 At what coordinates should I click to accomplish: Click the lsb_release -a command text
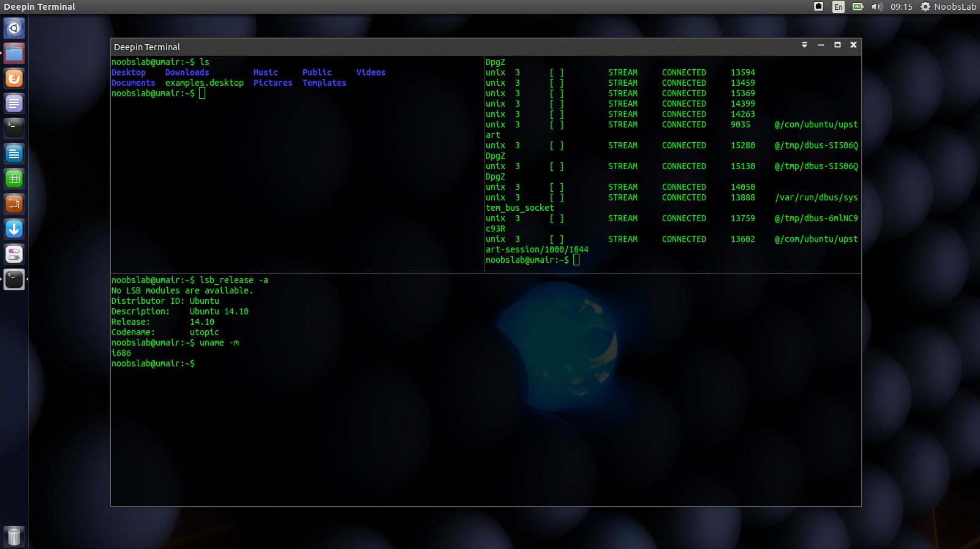coord(234,280)
